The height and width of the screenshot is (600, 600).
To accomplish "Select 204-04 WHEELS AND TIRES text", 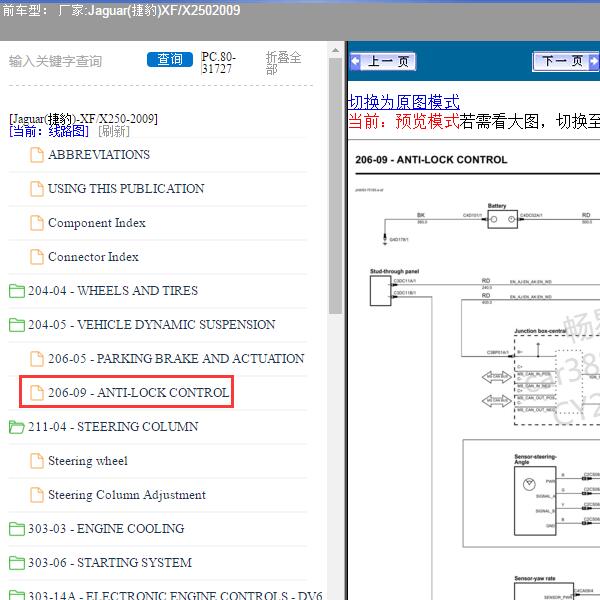I will point(113,291).
